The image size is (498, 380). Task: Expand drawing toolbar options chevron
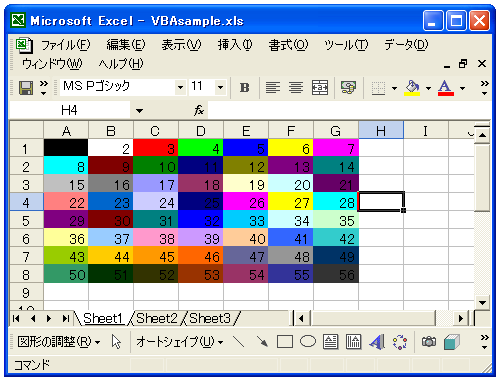[484, 342]
